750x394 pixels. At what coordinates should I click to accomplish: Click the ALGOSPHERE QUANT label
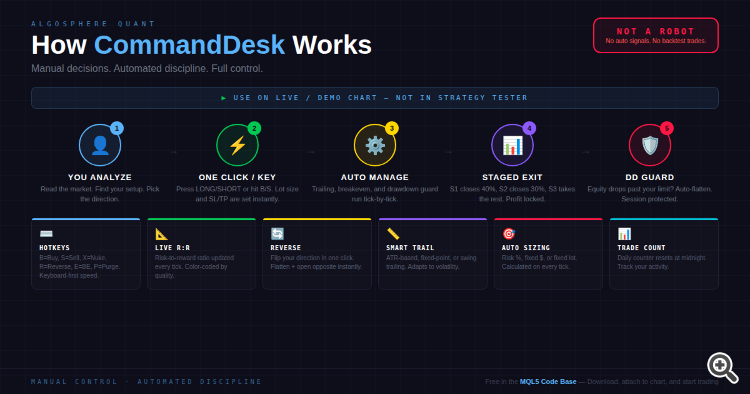[93, 23]
